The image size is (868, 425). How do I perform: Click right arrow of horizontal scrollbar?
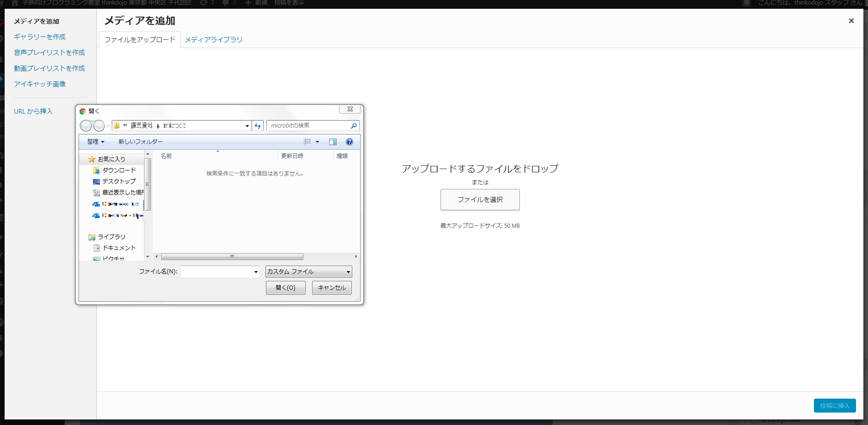click(x=356, y=256)
